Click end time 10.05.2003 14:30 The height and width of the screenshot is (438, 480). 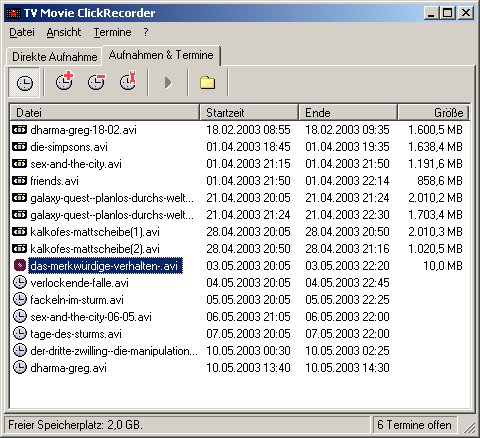(347, 368)
